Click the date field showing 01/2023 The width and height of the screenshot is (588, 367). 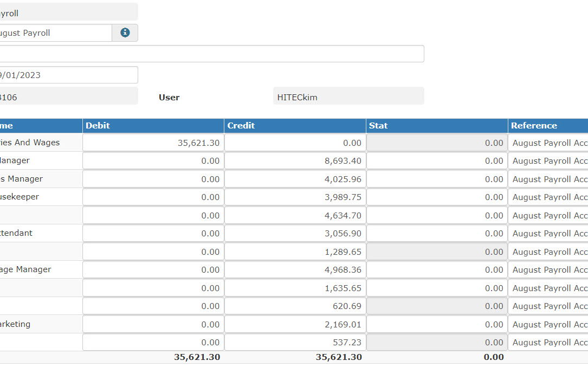[68, 75]
